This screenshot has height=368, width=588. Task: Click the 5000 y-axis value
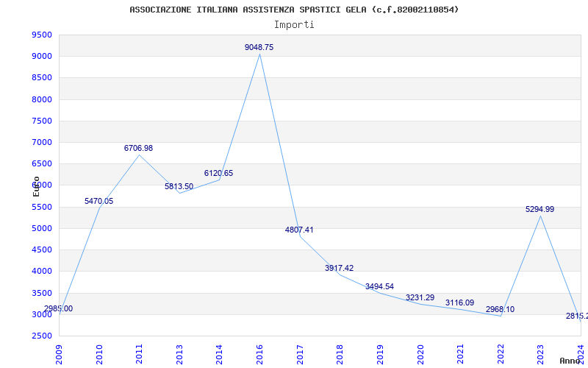point(42,228)
